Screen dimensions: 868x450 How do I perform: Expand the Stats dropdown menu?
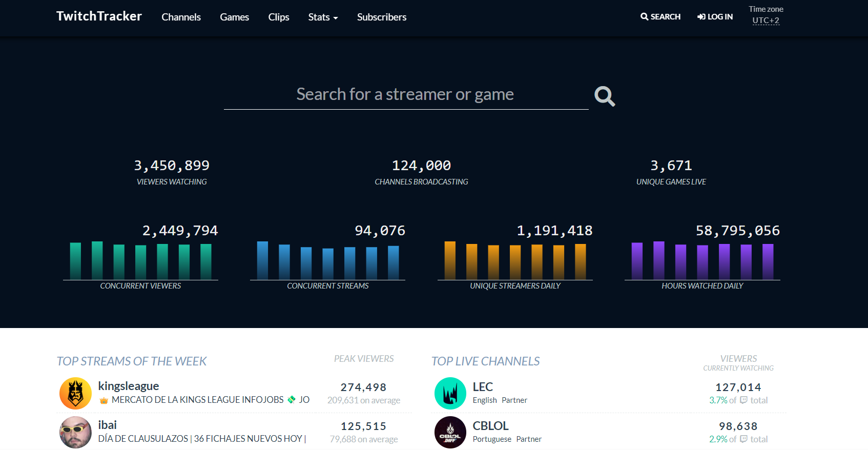(x=323, y=17)
